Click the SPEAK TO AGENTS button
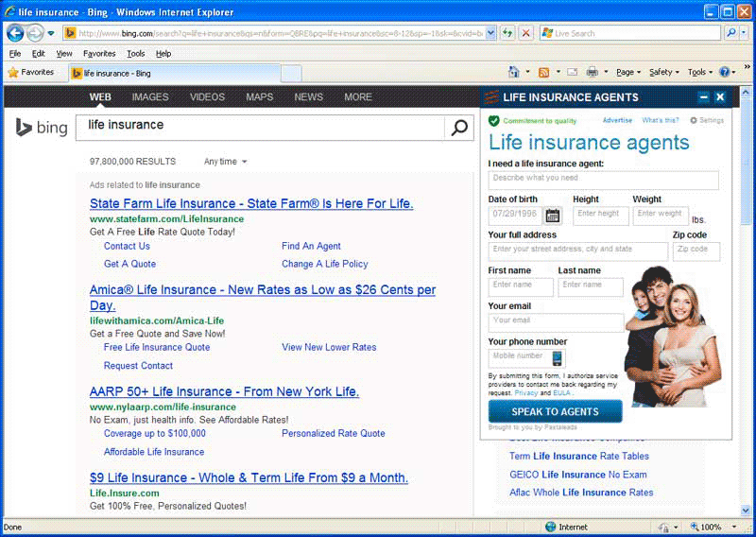 click(x=555, y=411)
